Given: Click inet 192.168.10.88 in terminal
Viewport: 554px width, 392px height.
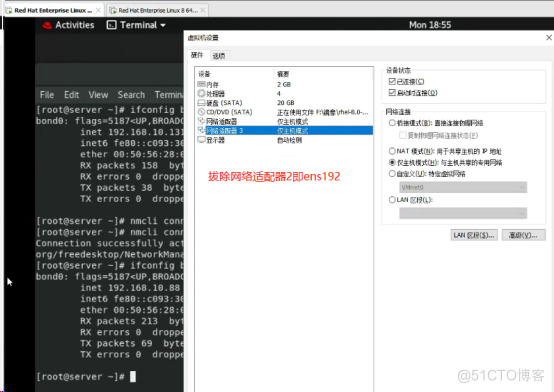Looking at the screenshot, I should (130, 288).
